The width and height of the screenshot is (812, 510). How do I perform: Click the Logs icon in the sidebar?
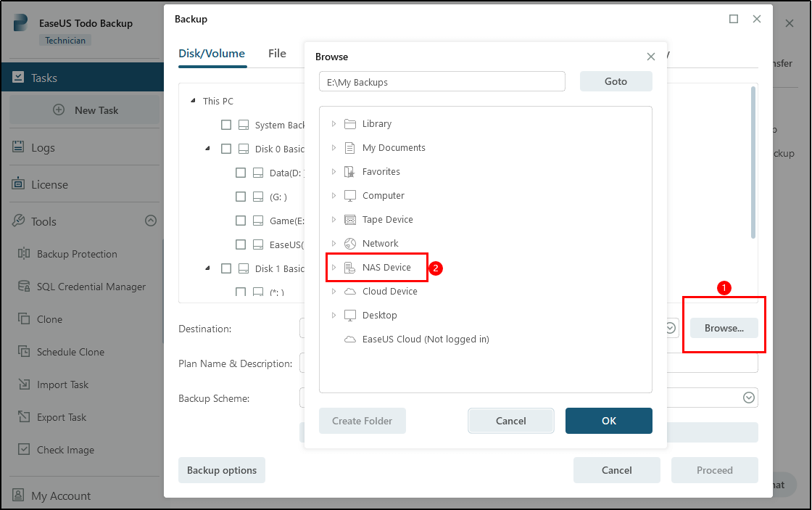point(18,147)
